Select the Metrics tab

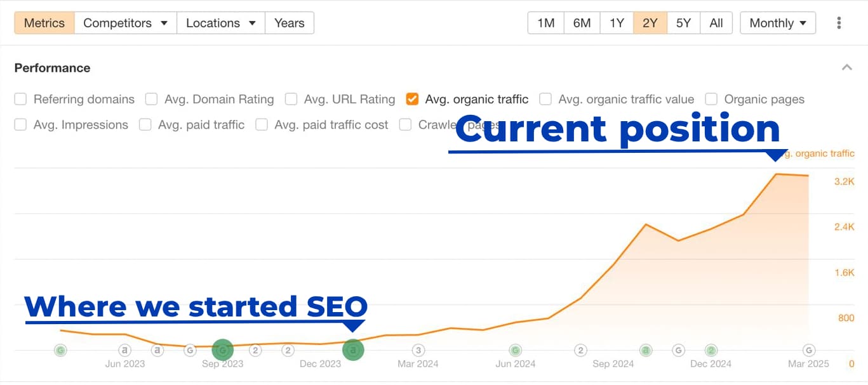pyautogui.click(x=44, y=23)
